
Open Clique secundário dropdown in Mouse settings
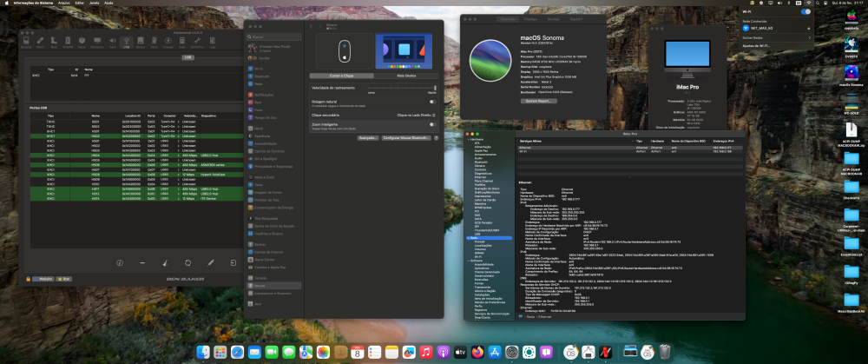pos(417,115)
